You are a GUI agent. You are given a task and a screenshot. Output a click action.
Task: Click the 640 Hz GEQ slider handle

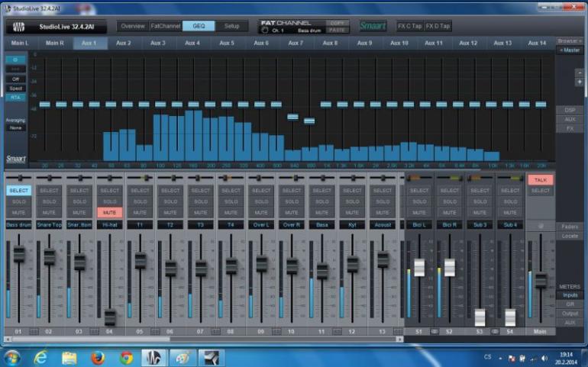292,117
